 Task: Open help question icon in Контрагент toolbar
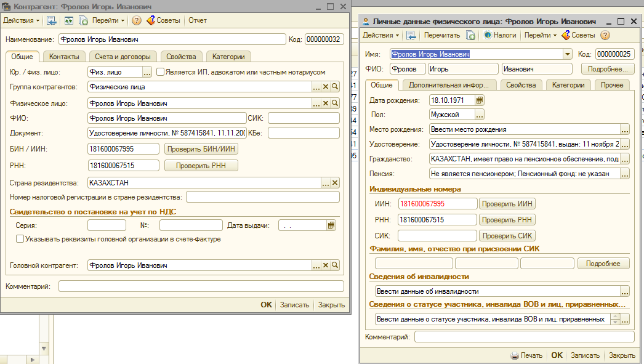(x=136, y=20)
